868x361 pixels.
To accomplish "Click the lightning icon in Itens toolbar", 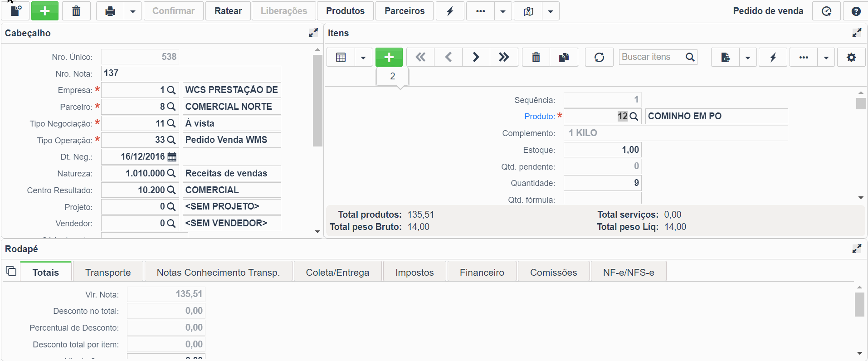I will (x=773, y=57).
